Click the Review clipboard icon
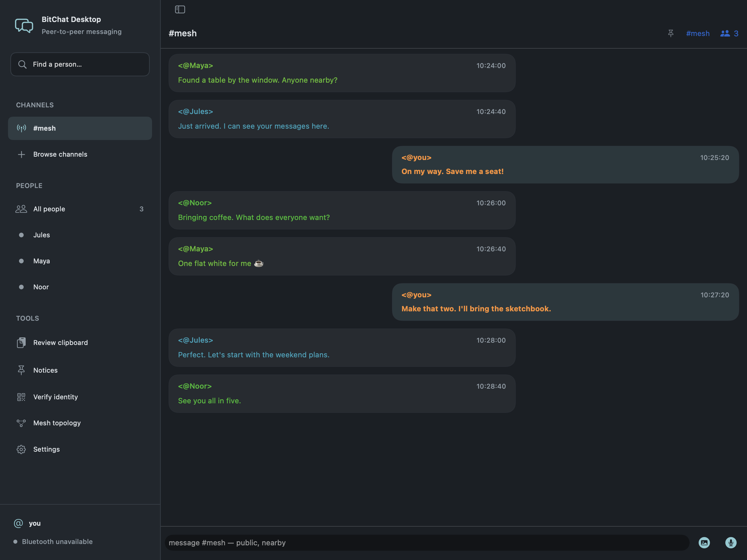747x560 pixels. (x=21, y=343)
